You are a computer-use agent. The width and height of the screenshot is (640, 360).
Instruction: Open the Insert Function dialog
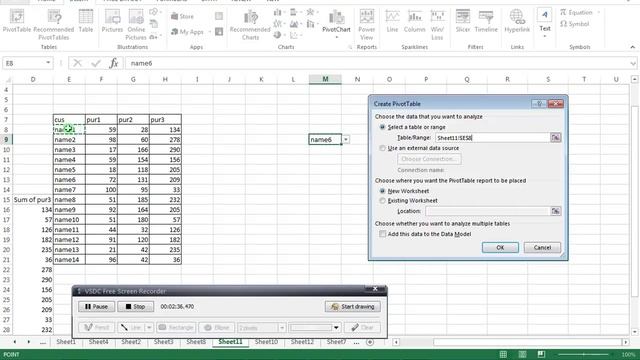pos(114,63)
